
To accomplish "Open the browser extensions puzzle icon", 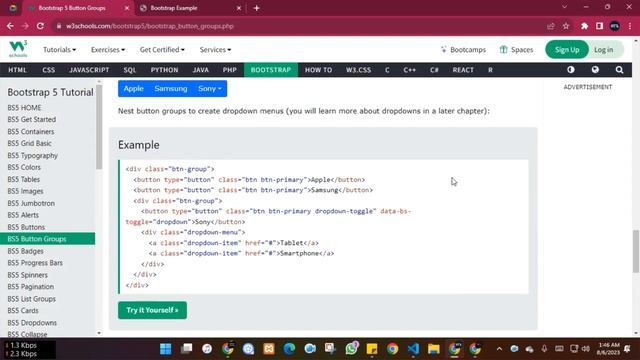I will [584, 26].
